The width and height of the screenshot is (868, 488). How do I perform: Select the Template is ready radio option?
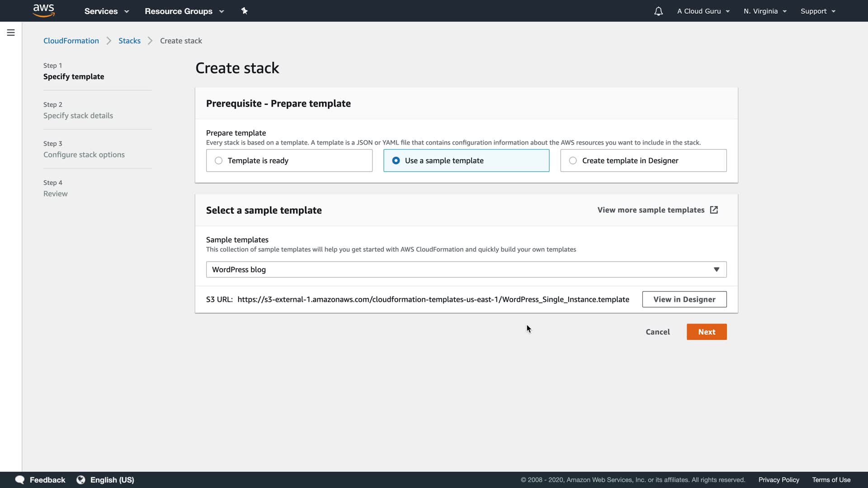(x=219, y=161)
